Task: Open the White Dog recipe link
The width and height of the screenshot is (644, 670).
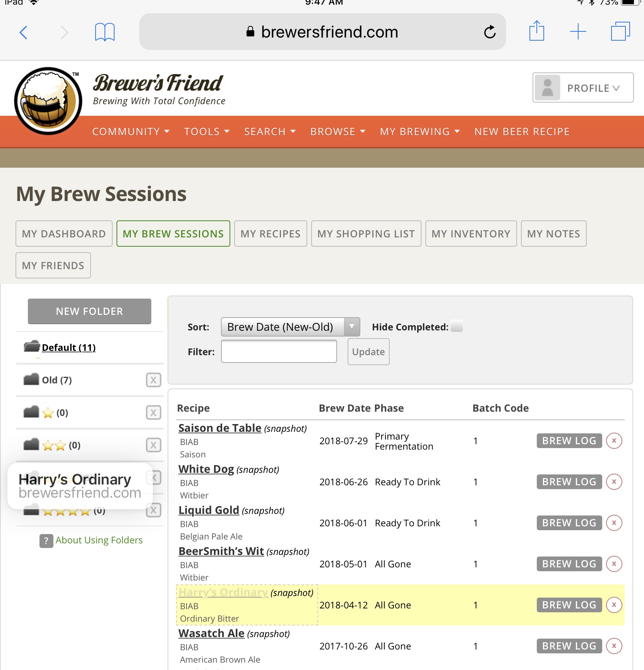Action: 206,469
